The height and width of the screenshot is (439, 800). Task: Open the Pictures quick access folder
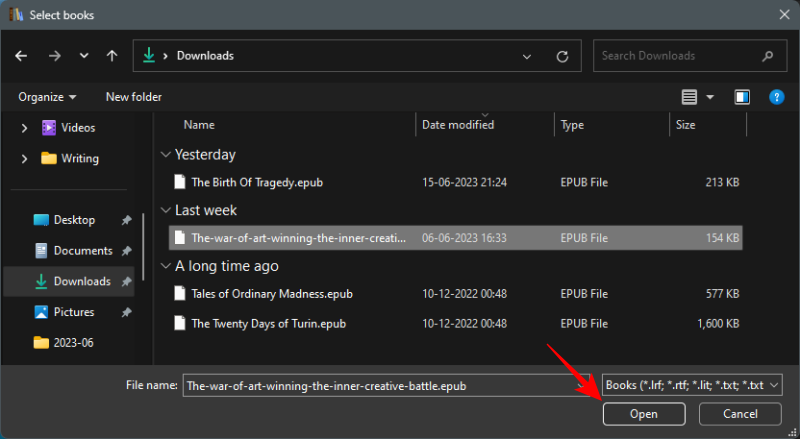pyautogui.click(x=74, y=312)
